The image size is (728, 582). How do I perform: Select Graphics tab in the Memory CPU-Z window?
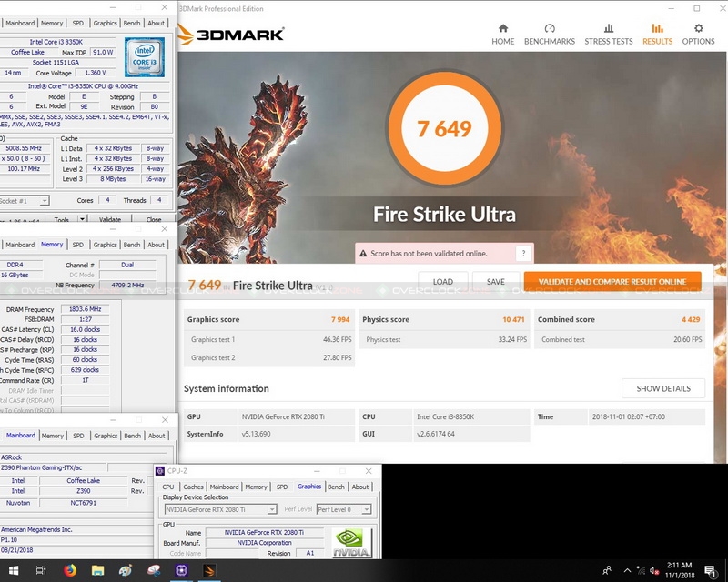coord(105,245)
